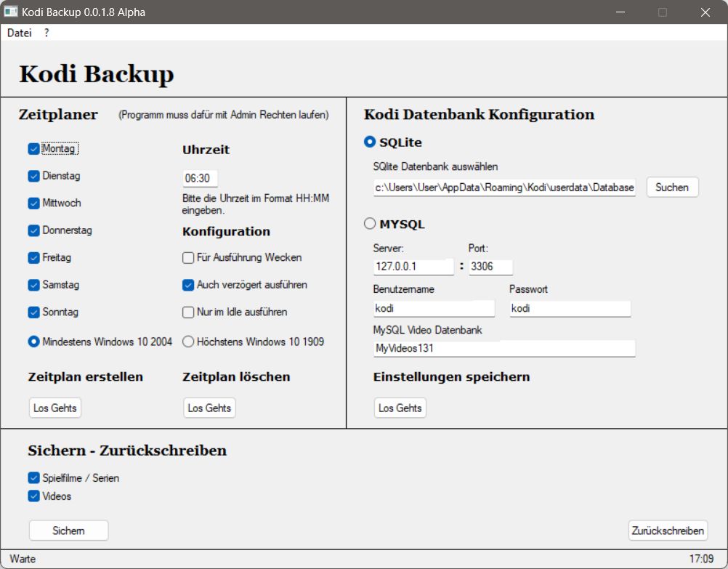Screen dimensions: 728x569
Task: Click the SQLite database path field
Action: coord(505,187)
